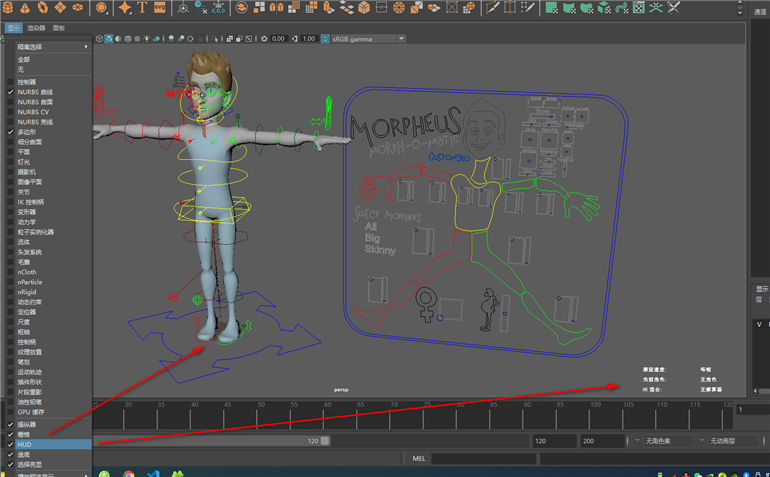
Task: Click the Type text tool icon
Action: coord(142,8)
